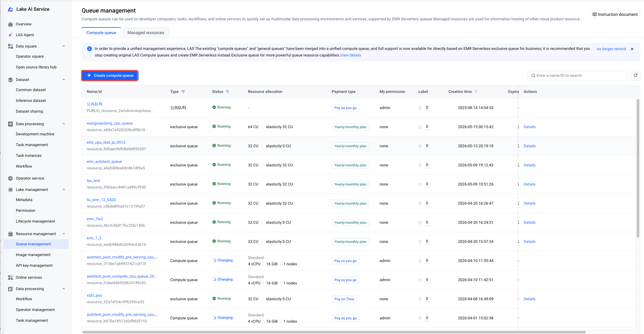Open Operator square in sidebar
Viewport: 644px width, 334px height.
(x=30, y=56)
